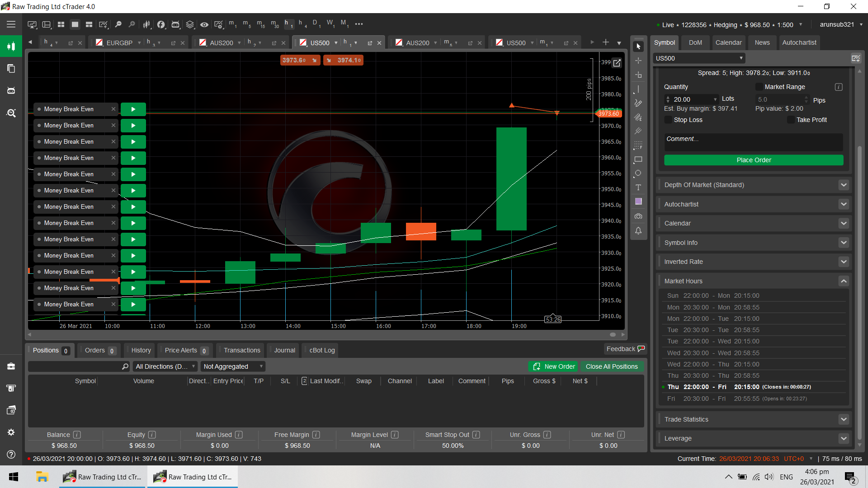868x488 pixels.
Task: Switch to the h1 timeframe button
Action: tap(288, 23)
